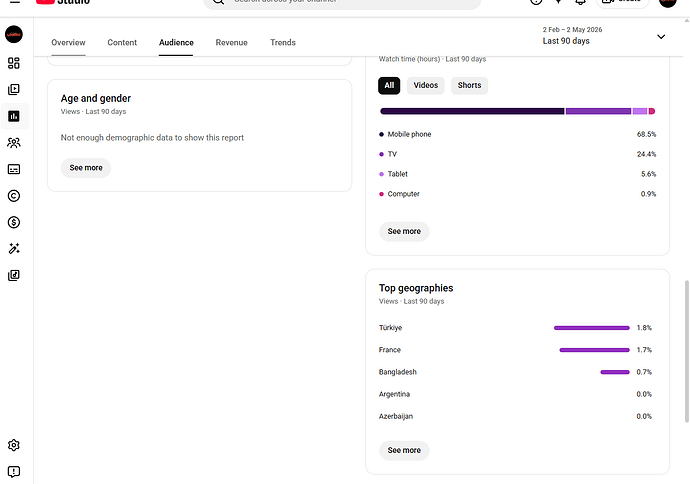Viewport: 690px width, 484px height.
Task: Switch to the Content tab
Action: [x=122, y=43]
